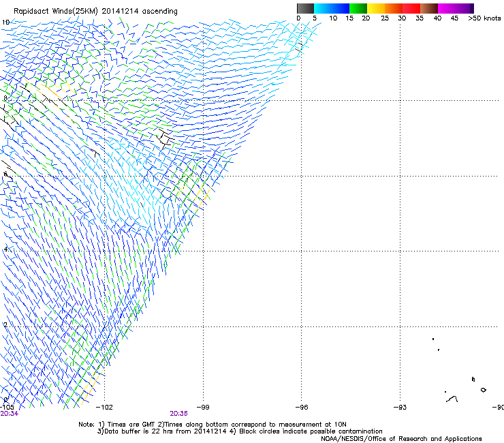The width and height of the screenshot is (504, 443).
Task: Click the orange 25-30 knots color band
Action: point(394,8)
